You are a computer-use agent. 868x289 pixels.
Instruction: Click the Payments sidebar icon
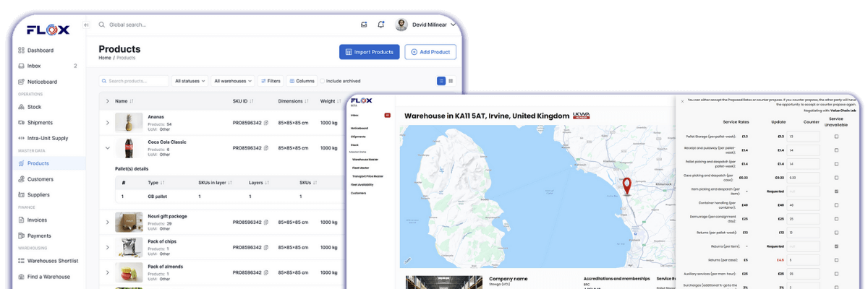pos(21,236)
